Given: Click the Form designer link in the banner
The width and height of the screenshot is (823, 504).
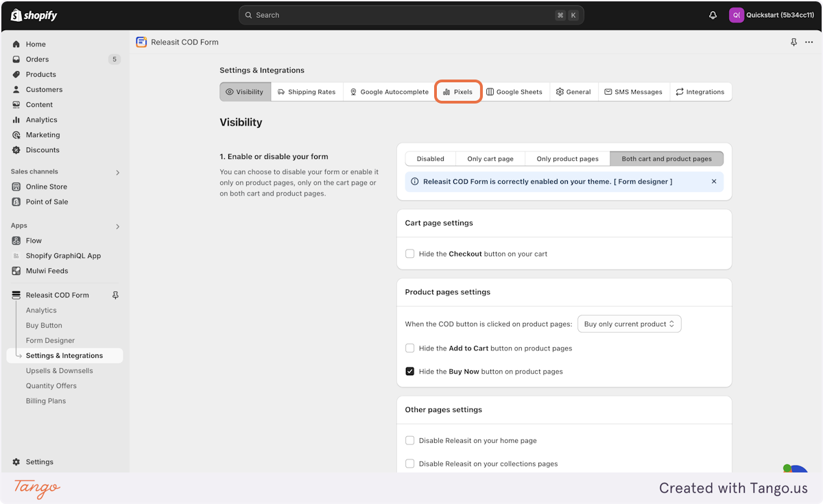Looking at the screenshot, I should click(x=643, y=182).
